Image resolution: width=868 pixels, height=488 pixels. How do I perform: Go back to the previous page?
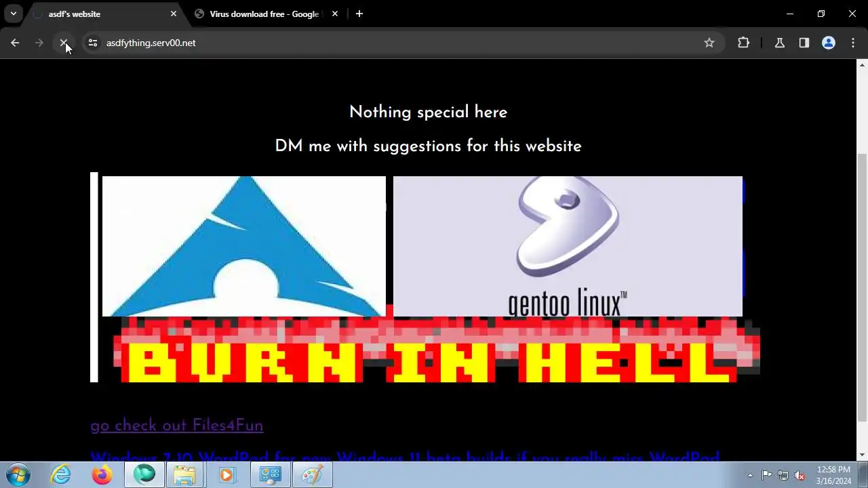pyautogui.click(x=15, y=43)
